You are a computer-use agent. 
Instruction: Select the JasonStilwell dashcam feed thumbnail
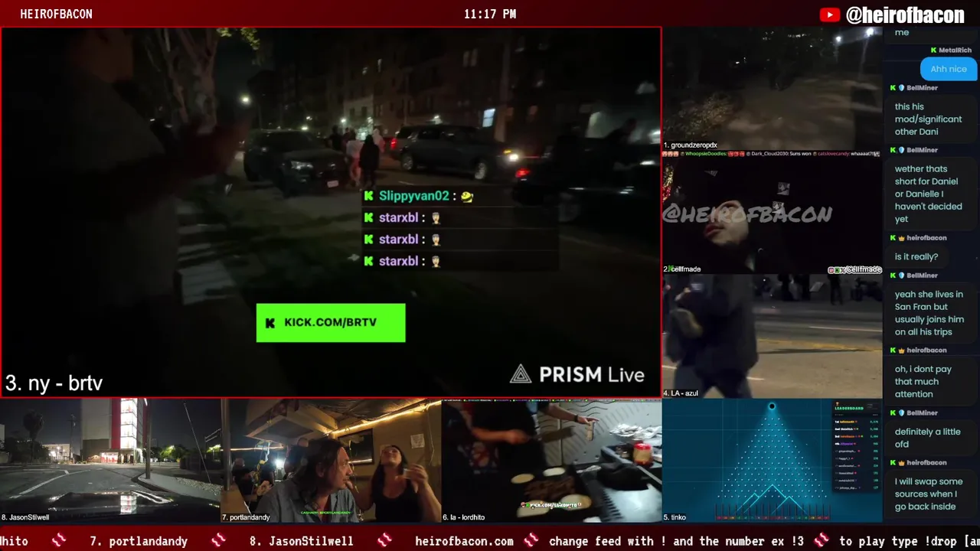(x=110, y=460)
